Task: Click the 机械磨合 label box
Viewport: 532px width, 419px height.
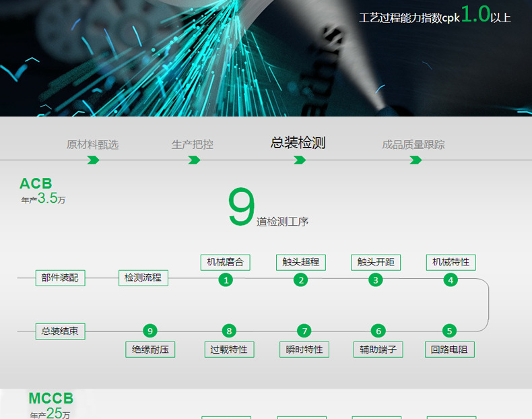Action: [x=226, y=262]
